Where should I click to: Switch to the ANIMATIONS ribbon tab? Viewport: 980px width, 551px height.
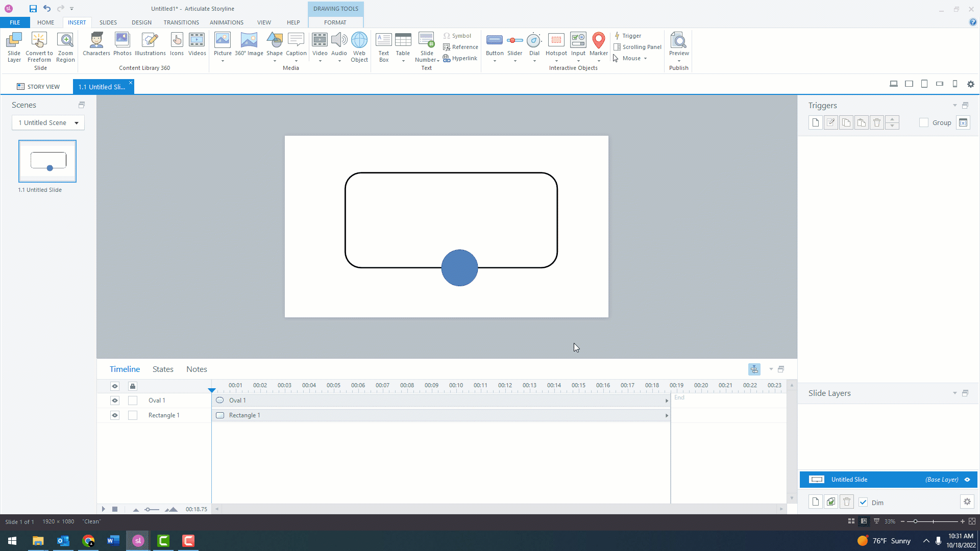click(226, 22)
